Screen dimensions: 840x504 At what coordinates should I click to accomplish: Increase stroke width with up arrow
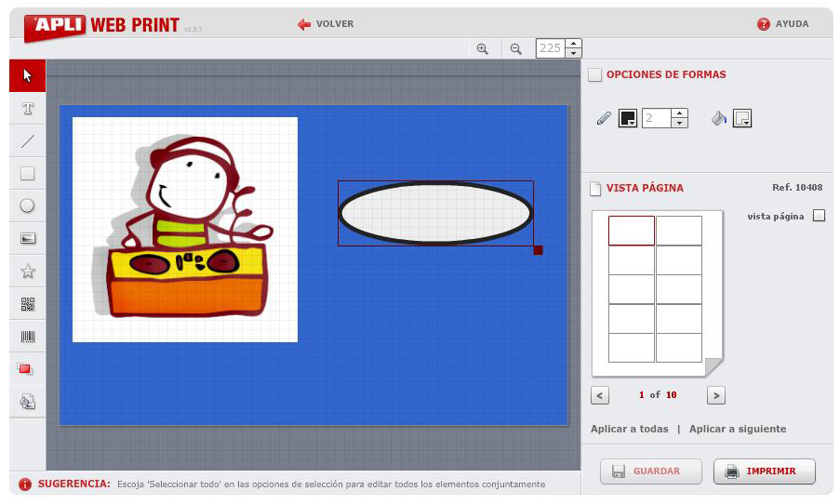click(x=679, y=113)
